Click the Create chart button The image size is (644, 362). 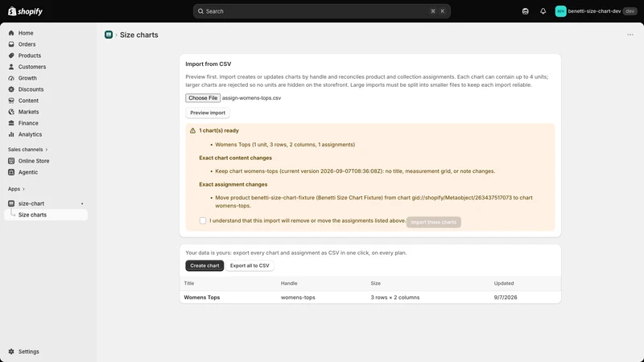point(204,265)
